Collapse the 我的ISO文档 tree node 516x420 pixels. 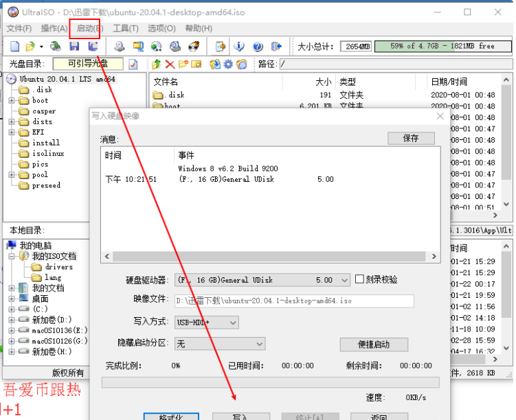pos(12,256)
